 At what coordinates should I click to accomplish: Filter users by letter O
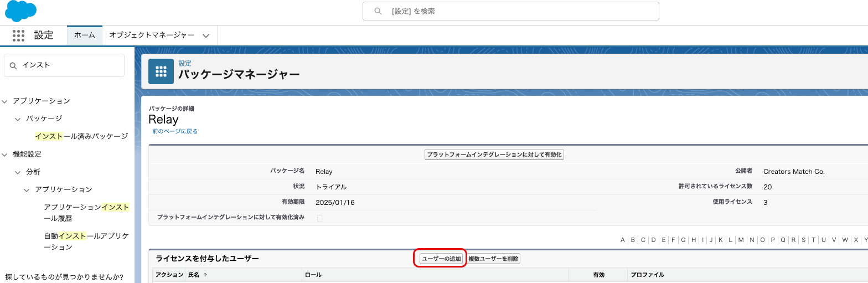point(762,240)
